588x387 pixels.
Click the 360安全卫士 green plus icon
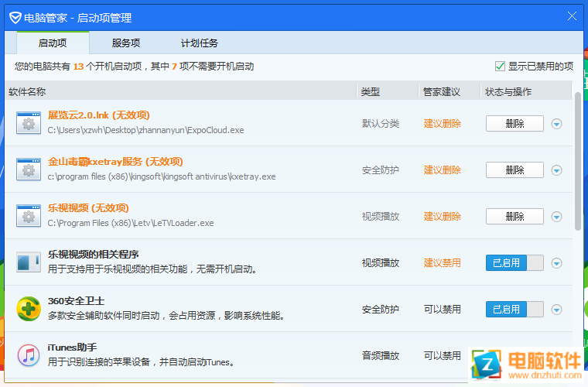[29, 309]
